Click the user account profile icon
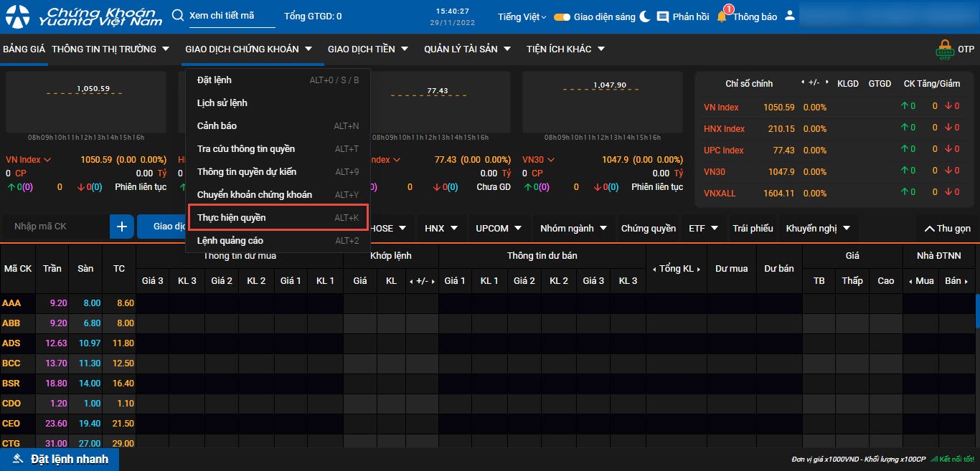980x471 pixels. coord(790,16)
